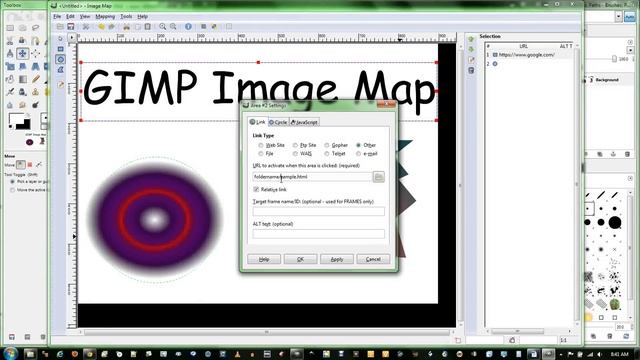Click the URL to activate input field
Viewport: 640px width, 360px height.
tap(312, 177)
